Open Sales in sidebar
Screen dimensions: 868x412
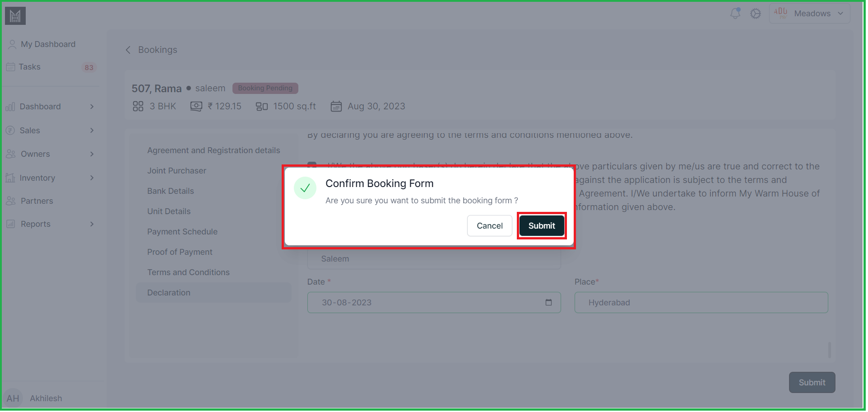point(30,131)
